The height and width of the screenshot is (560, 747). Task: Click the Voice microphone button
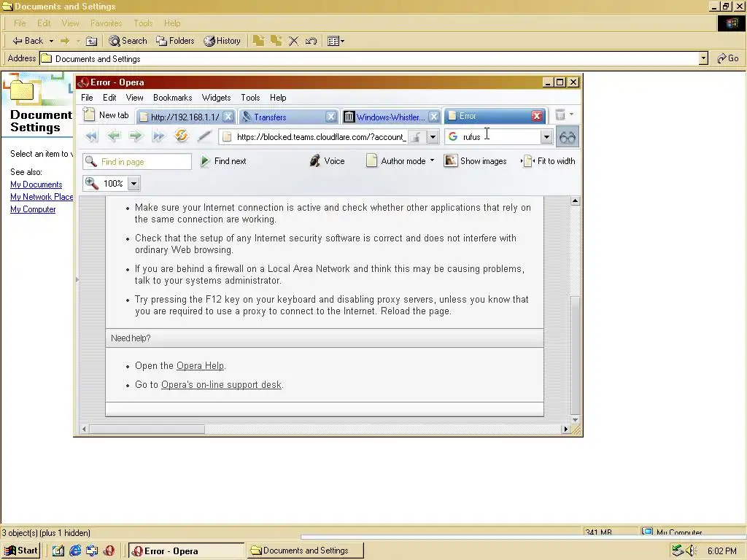(327, 161)
